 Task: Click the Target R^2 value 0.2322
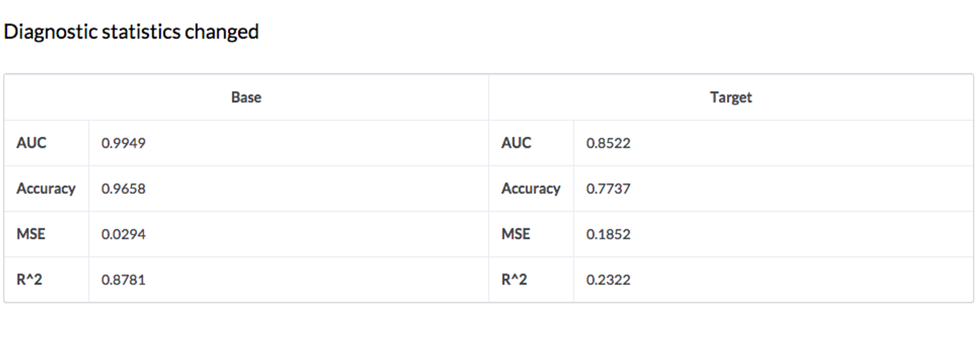coord(608,280)
